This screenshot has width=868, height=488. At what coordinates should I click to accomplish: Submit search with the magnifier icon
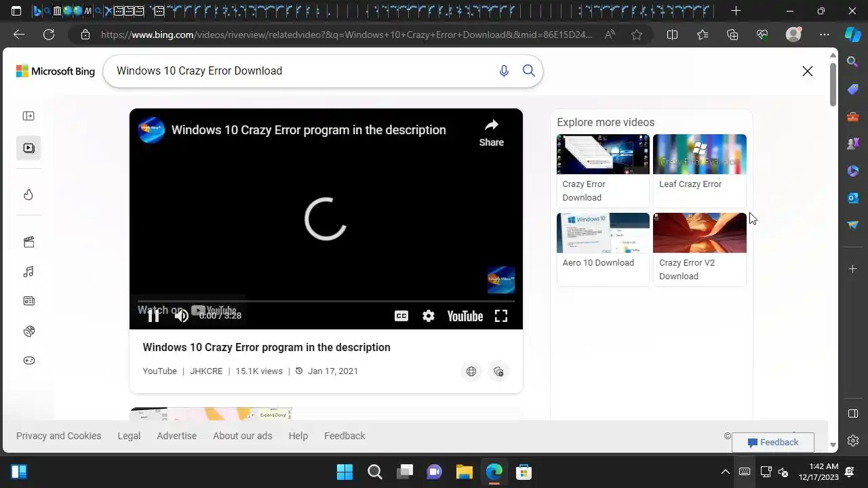tap(529, 71)
